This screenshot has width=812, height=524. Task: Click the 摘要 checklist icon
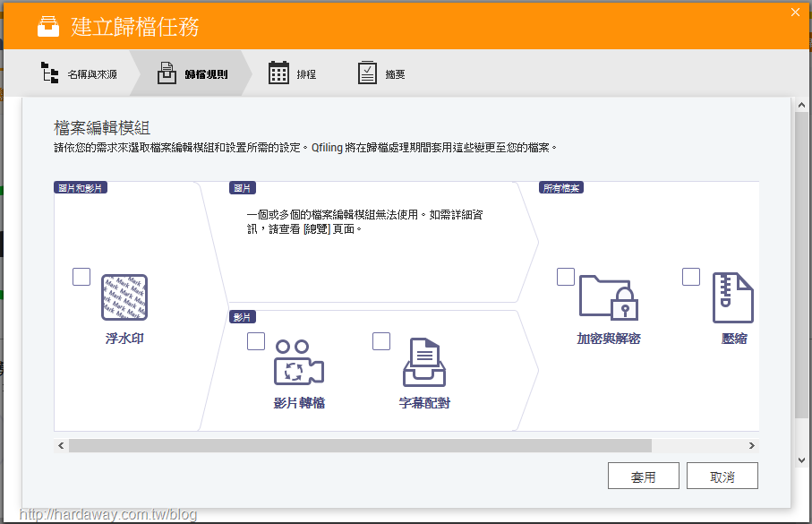[x=367, y=73]
